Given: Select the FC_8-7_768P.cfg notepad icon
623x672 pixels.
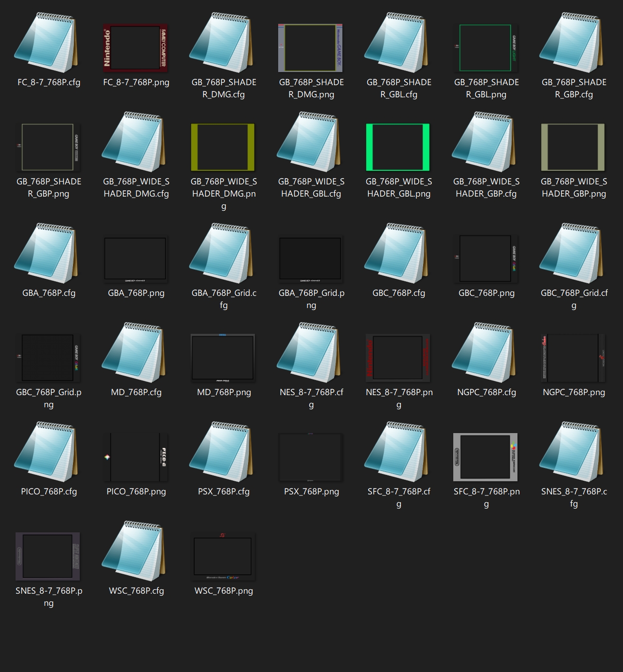Looking at the screenshot, I should (46, 43).
